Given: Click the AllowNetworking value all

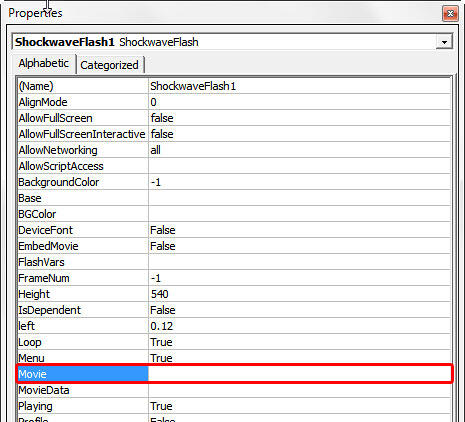Looking at the screenshot, I should tap(299, 150).
